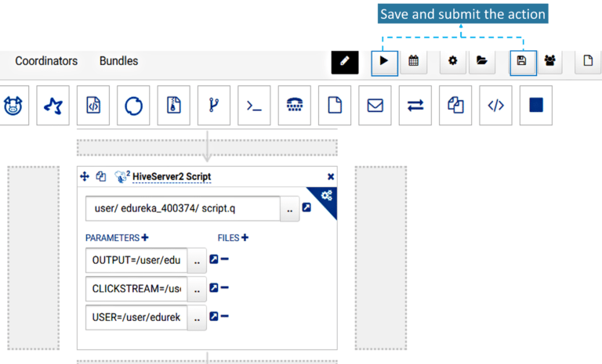Screen dimensions: 602x364
Task: Click the OUTPUT parameter input field
Action: tap(136, 260)
